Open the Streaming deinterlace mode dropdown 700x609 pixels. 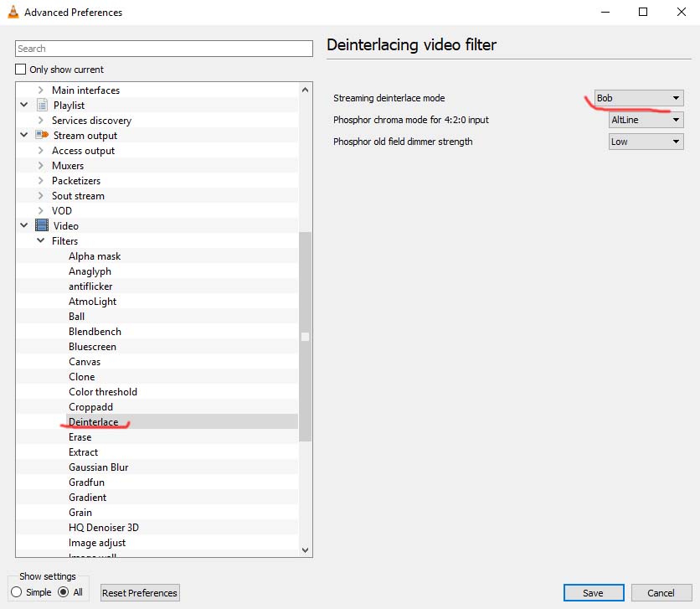pos(638,98)
